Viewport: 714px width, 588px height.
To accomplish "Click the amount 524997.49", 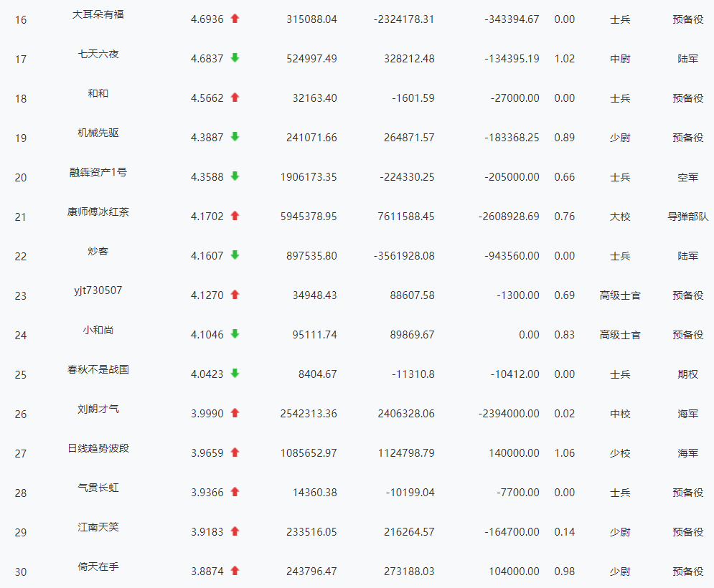I will pos(312,59).
